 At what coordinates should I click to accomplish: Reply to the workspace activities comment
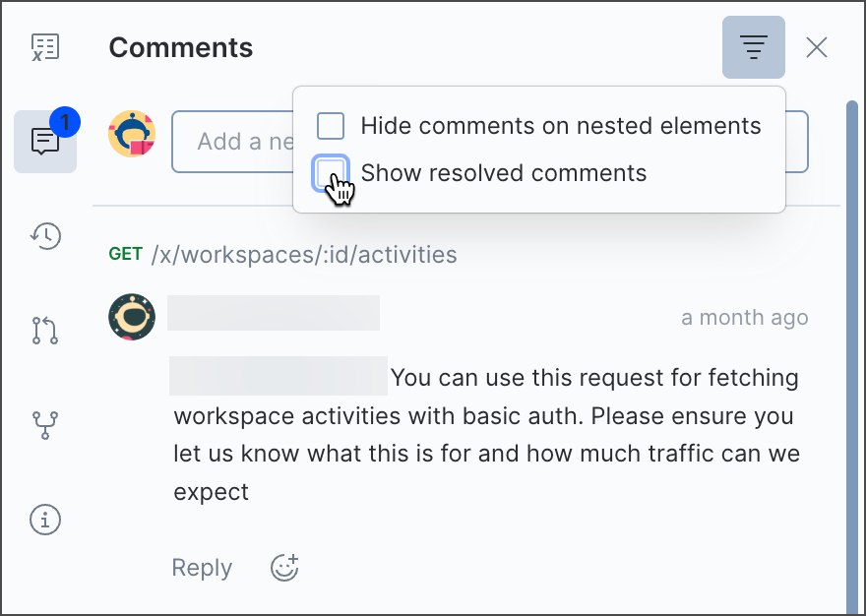pos(202,568)
